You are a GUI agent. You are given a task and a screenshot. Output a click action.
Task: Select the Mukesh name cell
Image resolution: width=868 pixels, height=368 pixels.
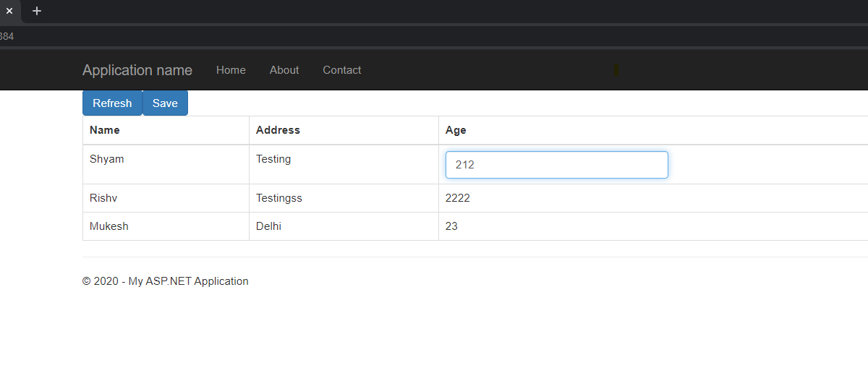point(109,226)
